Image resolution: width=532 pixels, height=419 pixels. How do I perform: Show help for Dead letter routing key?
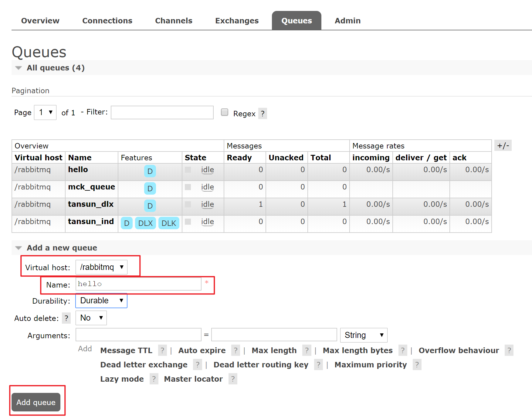pyautogui.click(x=318, y=365)
